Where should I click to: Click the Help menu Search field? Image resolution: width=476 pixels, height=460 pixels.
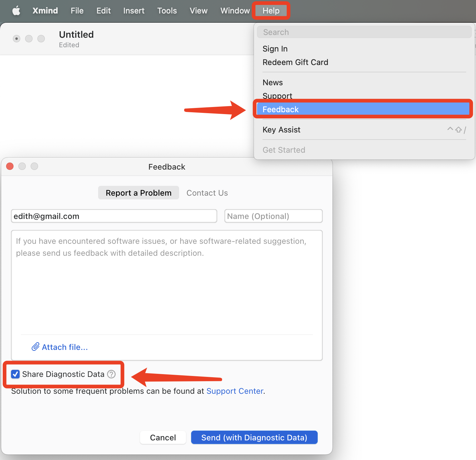[364, 32]
